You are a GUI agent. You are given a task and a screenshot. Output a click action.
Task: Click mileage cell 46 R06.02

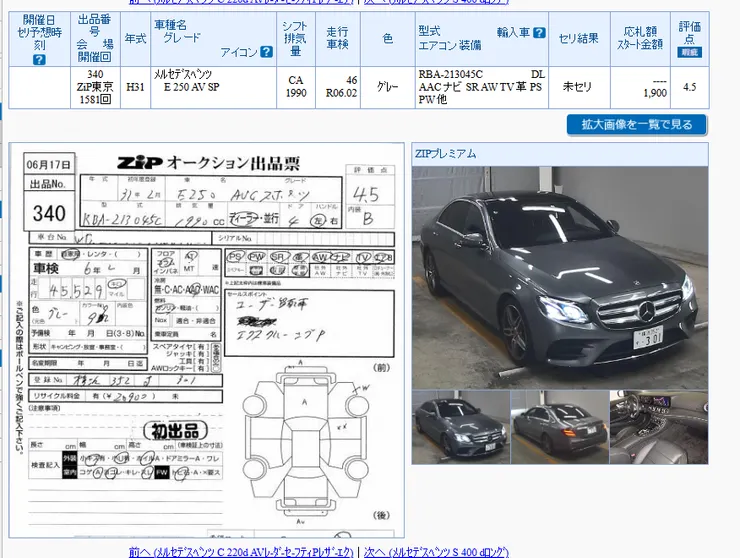pos(337,87)
